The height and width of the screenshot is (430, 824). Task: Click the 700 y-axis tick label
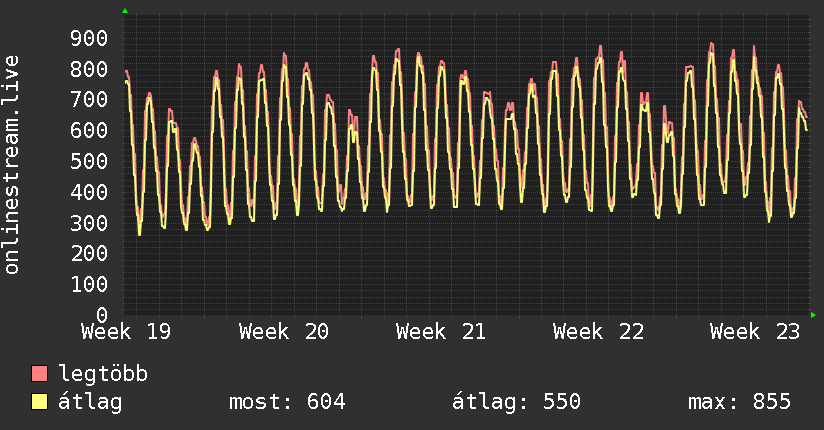coord(89,100)
